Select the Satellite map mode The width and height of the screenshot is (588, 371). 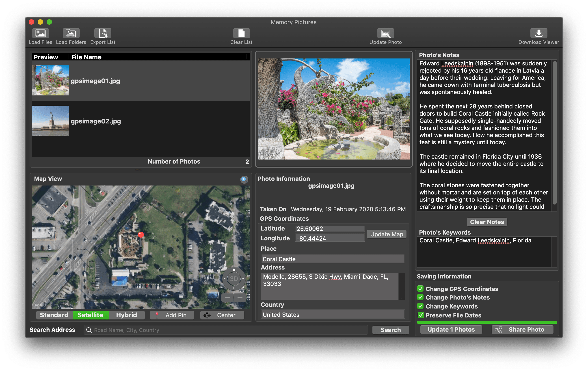pos(90,315)
